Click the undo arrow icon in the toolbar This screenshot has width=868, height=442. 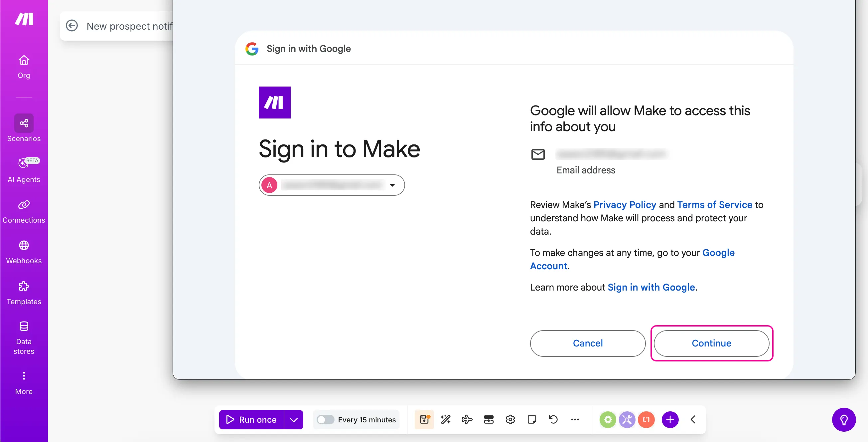[553, 419]
